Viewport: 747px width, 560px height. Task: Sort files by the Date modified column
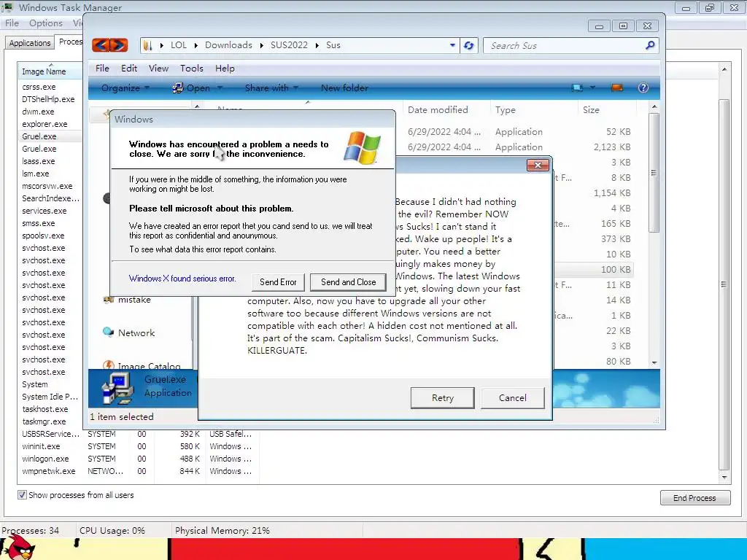(x=446, y=110)
